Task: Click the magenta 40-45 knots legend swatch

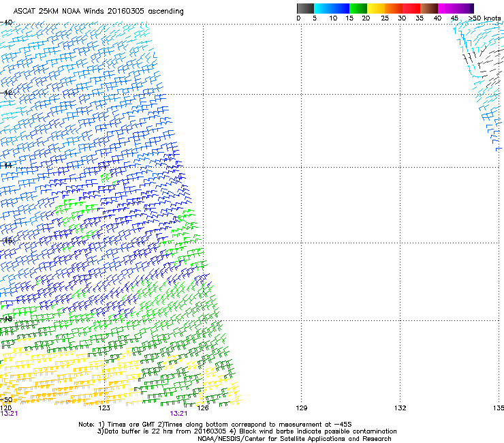Action: (447, 8)
